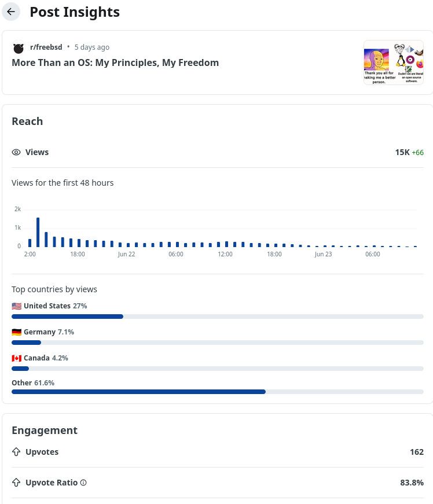Click the Upvote Ratio arrow icon
The height and width of the screenshot is (504, 433).
(x=16, y=483)
